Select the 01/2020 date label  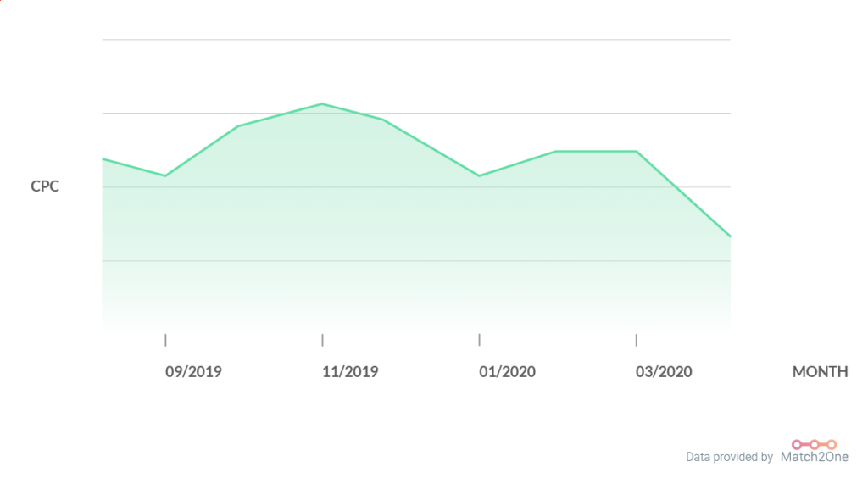pos(507,372)
